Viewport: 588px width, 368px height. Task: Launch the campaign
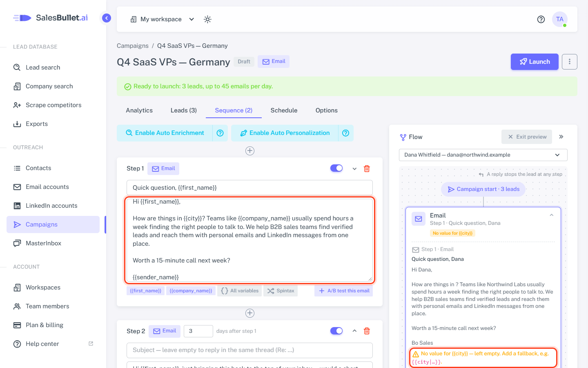(535, 62)
